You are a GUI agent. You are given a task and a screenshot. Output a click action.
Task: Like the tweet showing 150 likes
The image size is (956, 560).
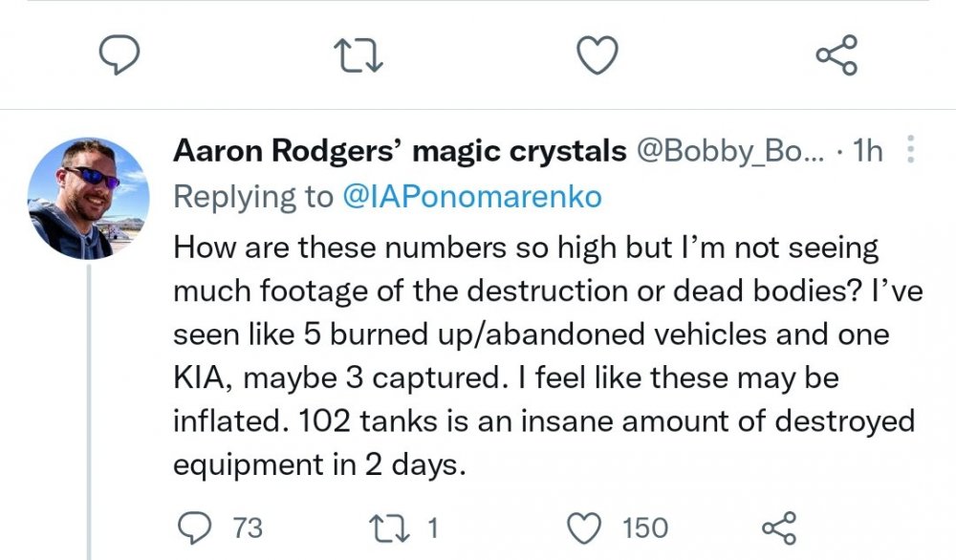tap(587, 527)
